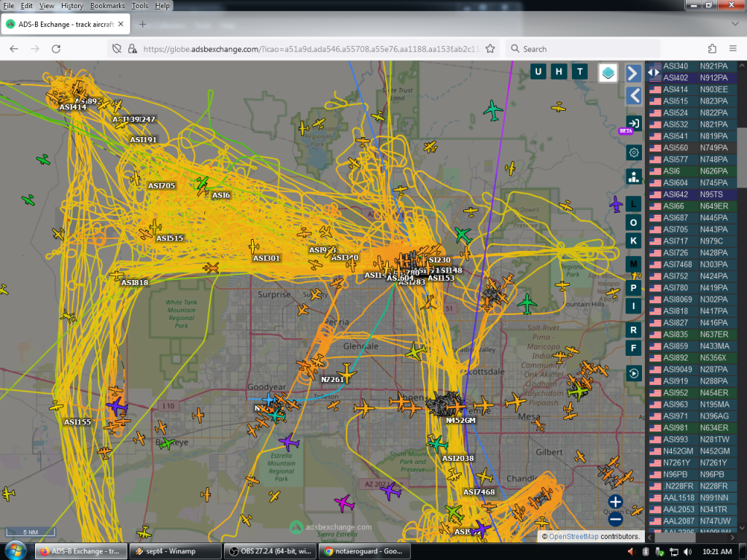
Task: Expand sidebar with right chevron button
Action: coord(633,74)
